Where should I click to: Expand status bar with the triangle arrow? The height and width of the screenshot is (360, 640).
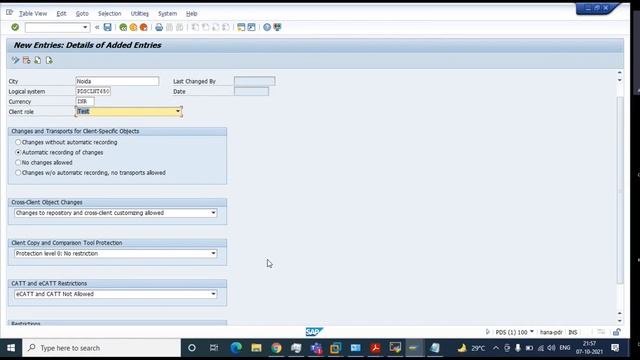click(x=487, y=332)
